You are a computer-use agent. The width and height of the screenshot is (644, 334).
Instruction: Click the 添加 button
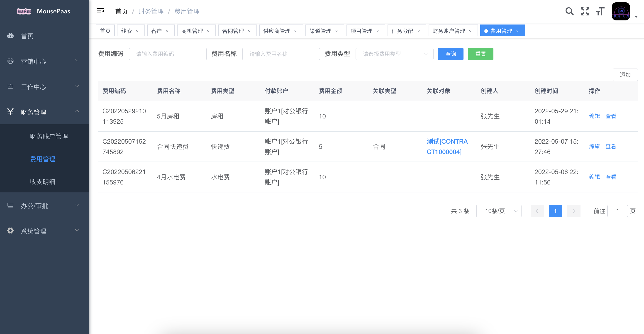click(x=625, y=75)
